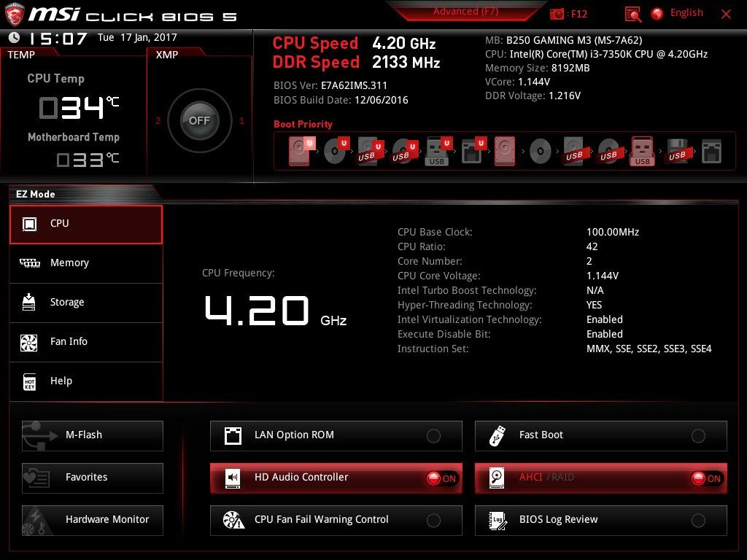The image size is (747, 560).
Task: Change language via the English globe icon
Action: click(x=657, y=14)
